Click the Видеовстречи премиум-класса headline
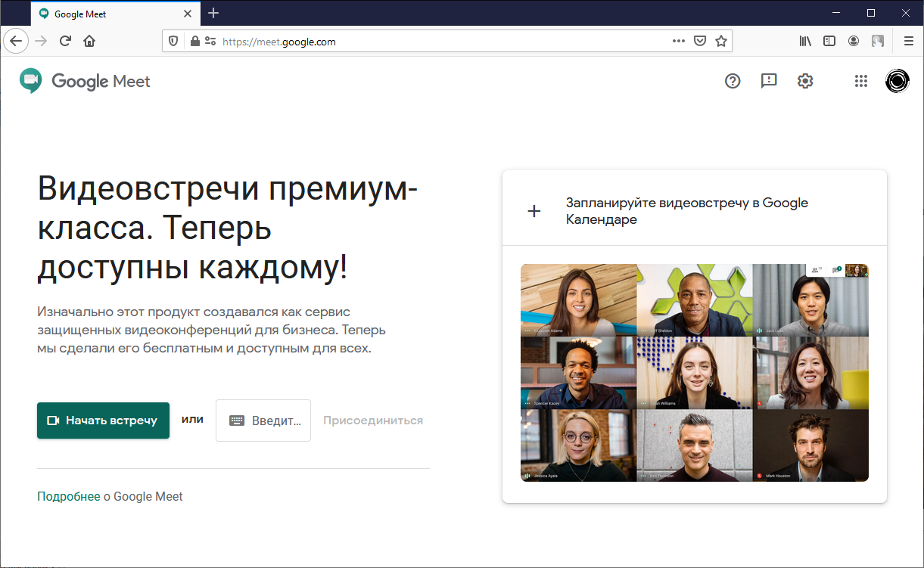 click(228, 228)
